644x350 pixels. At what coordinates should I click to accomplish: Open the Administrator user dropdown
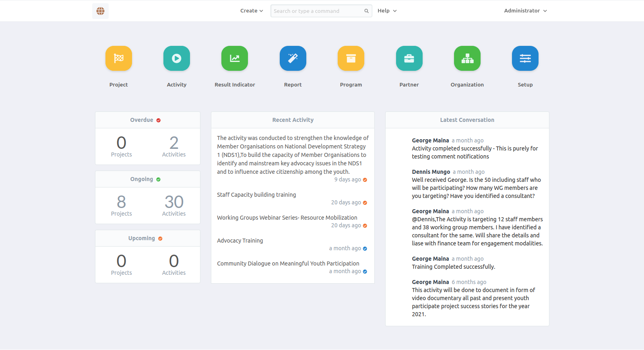[525, 11]
